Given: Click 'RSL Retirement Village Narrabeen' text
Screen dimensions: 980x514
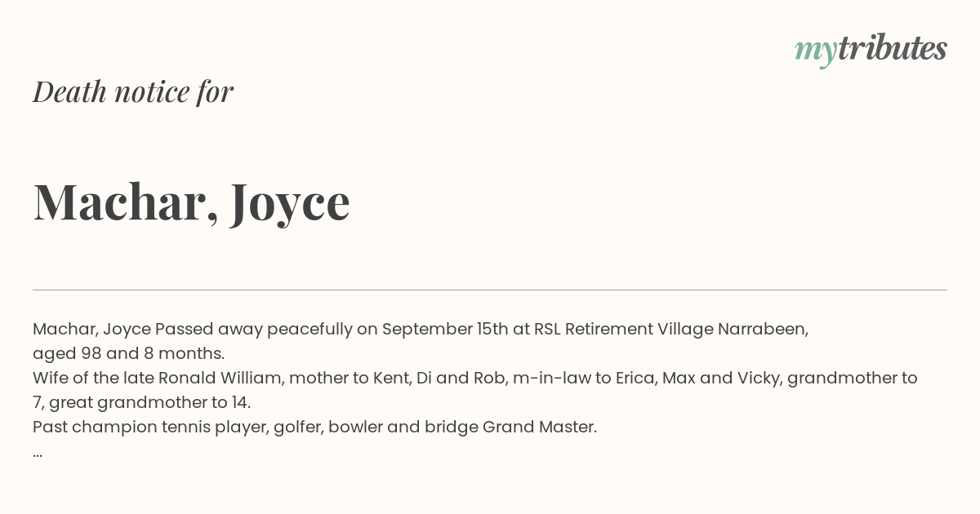Looking at the screenshot, I should pyautogui.click(x=670, y=330).
